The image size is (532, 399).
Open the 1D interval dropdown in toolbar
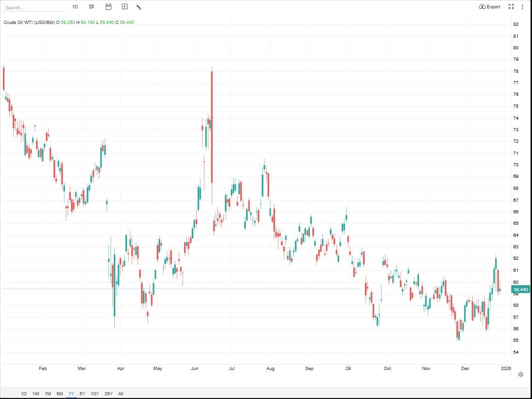75,7
